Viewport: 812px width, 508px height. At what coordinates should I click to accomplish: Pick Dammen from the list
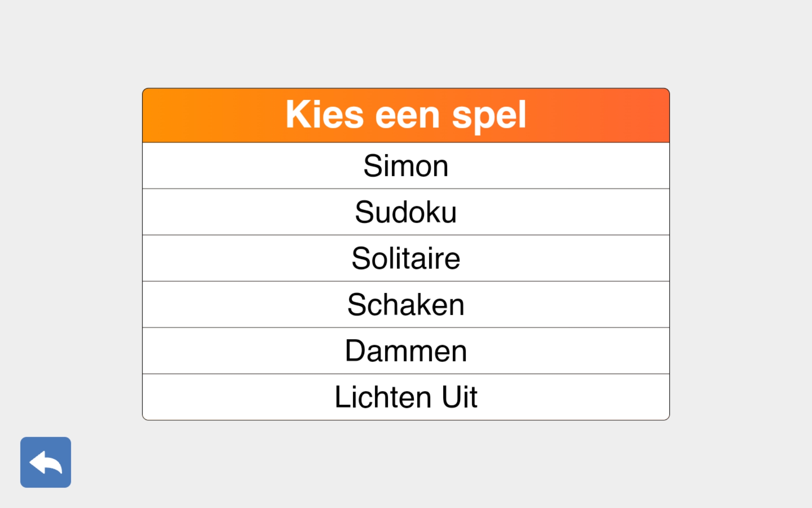point(406,351)
